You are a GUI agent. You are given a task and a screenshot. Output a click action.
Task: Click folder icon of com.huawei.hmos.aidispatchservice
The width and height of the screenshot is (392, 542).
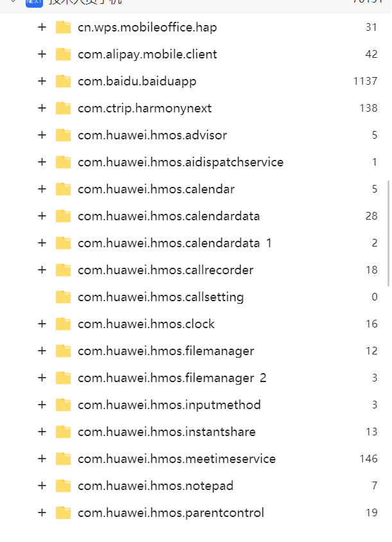[64, 162]
